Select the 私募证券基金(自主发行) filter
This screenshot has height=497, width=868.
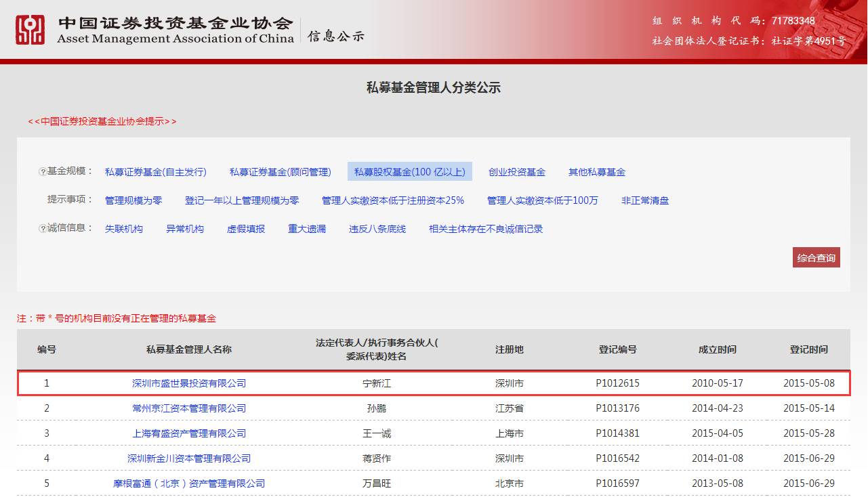click(x=155, y=172)
